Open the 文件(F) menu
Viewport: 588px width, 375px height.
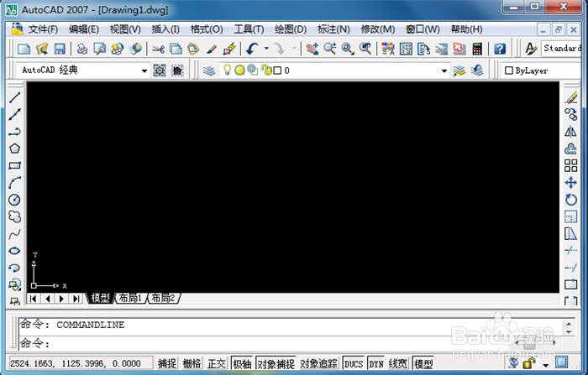pyautogui.click(x=43, y=29)
